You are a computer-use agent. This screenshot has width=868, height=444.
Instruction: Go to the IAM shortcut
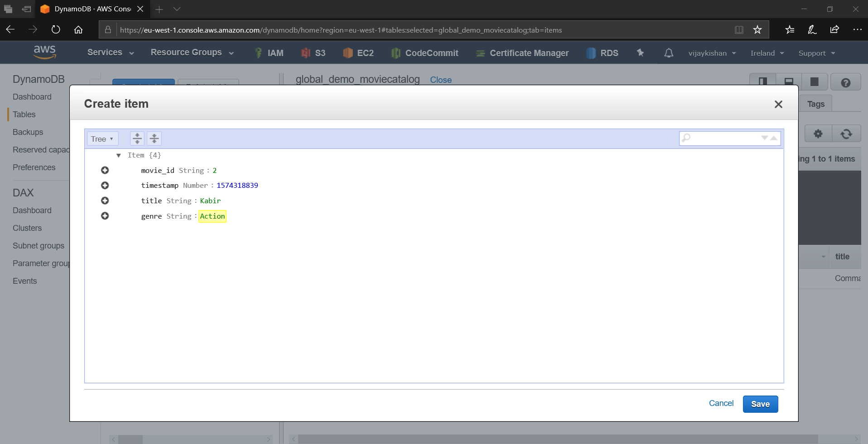[269, 53]
